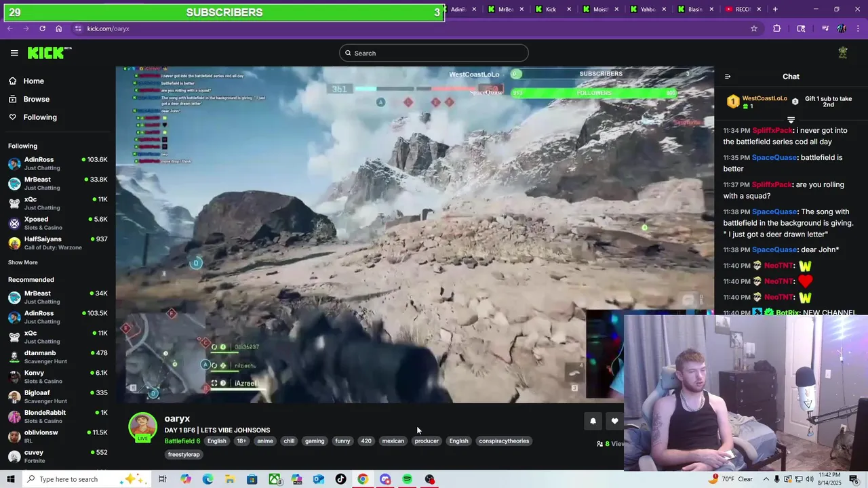
Task: Go to the browser home page icon
Action: tap(58, 28)
